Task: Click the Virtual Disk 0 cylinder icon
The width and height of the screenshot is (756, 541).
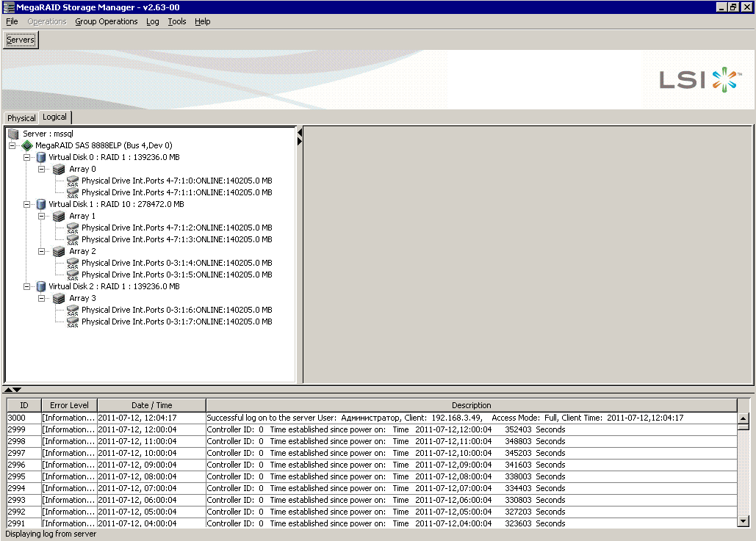Action: tap(41, 157)
